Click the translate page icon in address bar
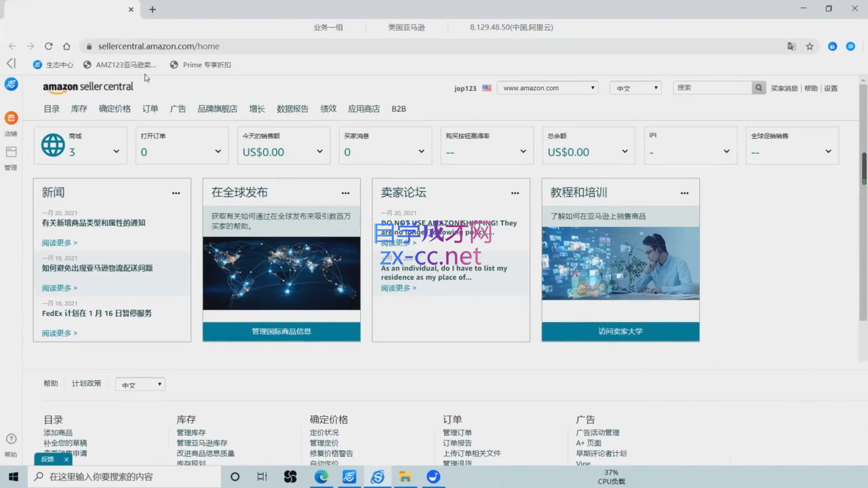 [x=791, y=46]
